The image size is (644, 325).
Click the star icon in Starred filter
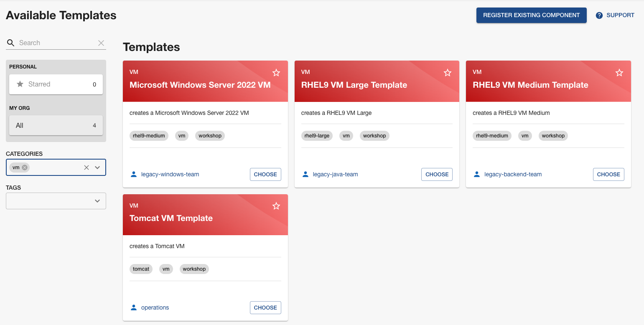coord(20,84)
